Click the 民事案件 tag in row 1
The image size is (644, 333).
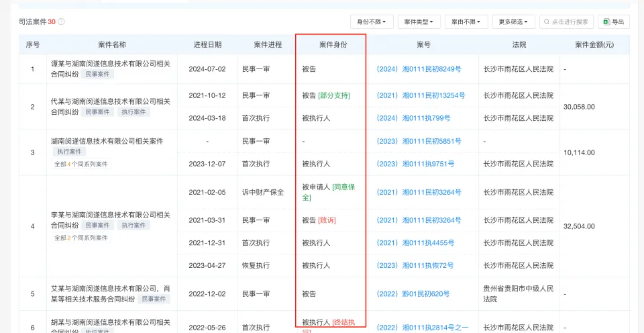(x=97, y=74)
